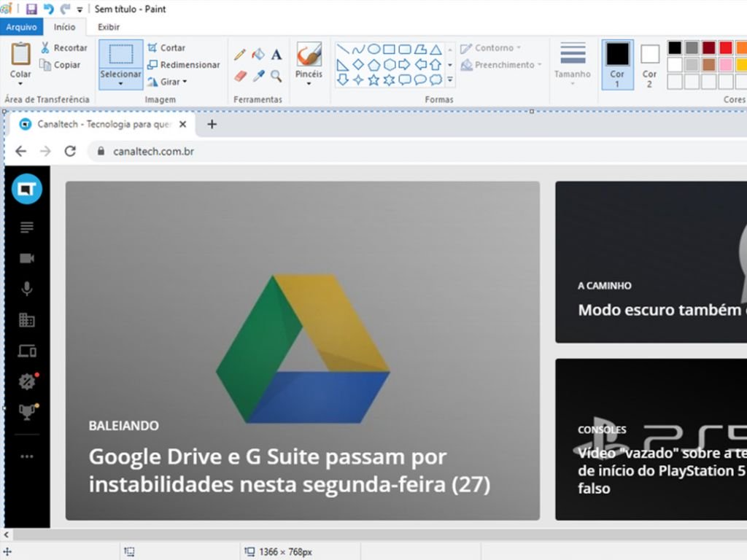
Task: Choose the Down arrow shape
Action: tap(343, 79)
